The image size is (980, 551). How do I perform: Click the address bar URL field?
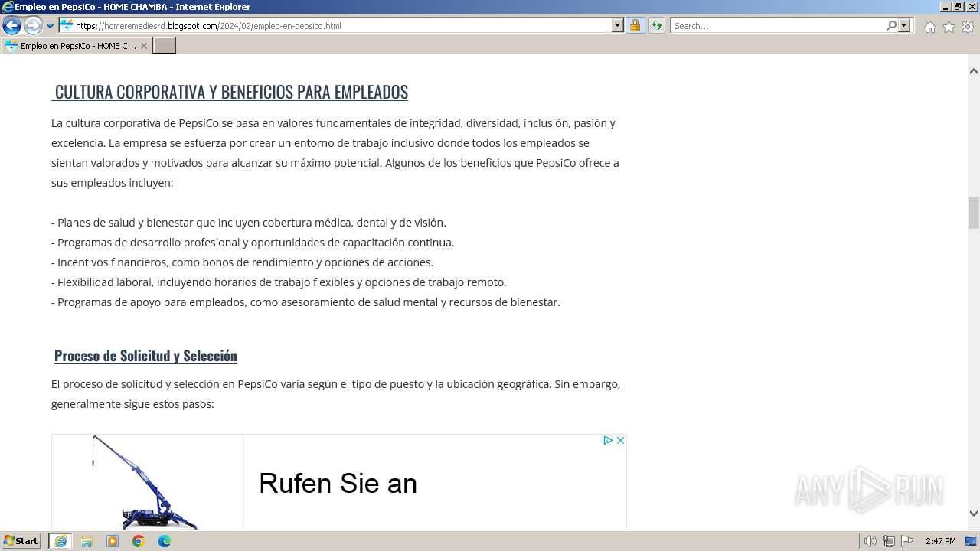(x=335, y=26)
